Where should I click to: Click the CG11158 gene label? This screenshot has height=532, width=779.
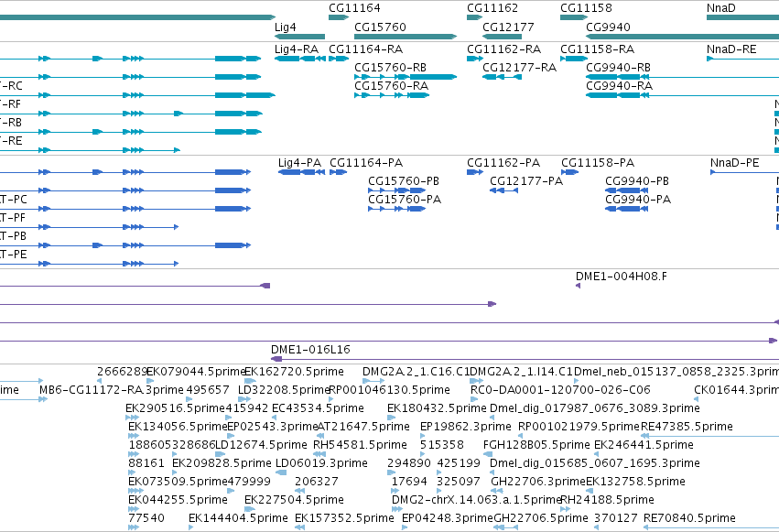pos(586,8)
